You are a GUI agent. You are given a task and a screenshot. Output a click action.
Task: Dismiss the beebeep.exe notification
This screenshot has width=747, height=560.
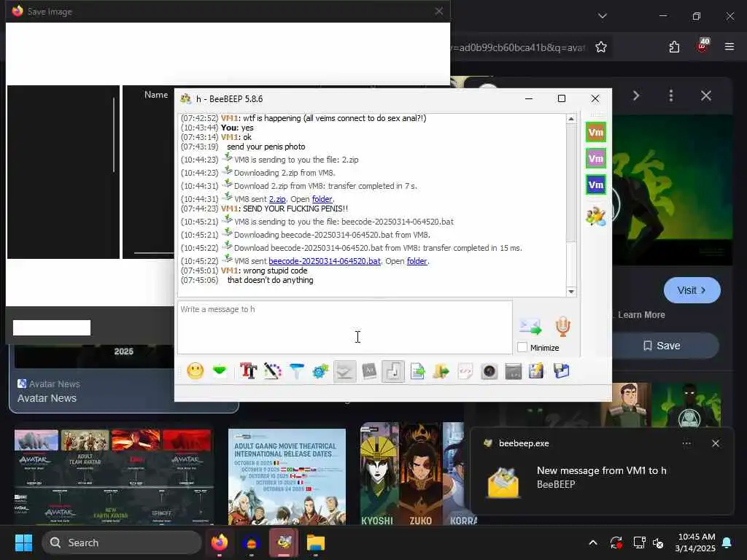pos(716,443)
